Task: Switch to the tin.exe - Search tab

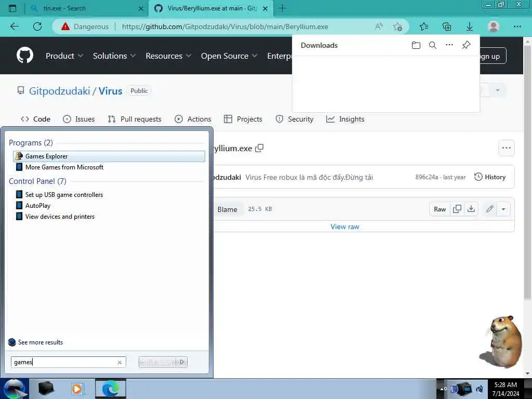Action: point(86,8)
